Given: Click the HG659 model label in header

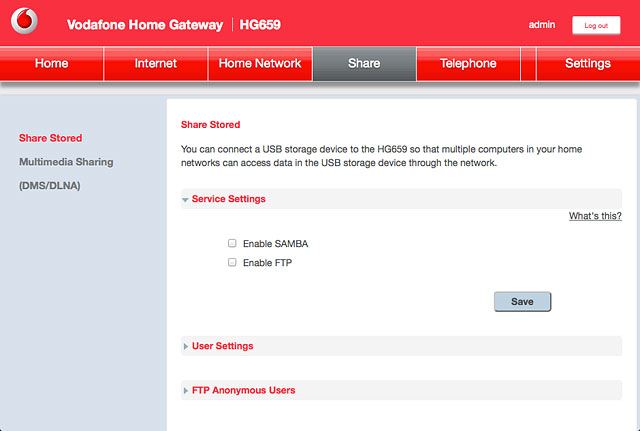Looking at the screenshot, I should click(260, 25).
